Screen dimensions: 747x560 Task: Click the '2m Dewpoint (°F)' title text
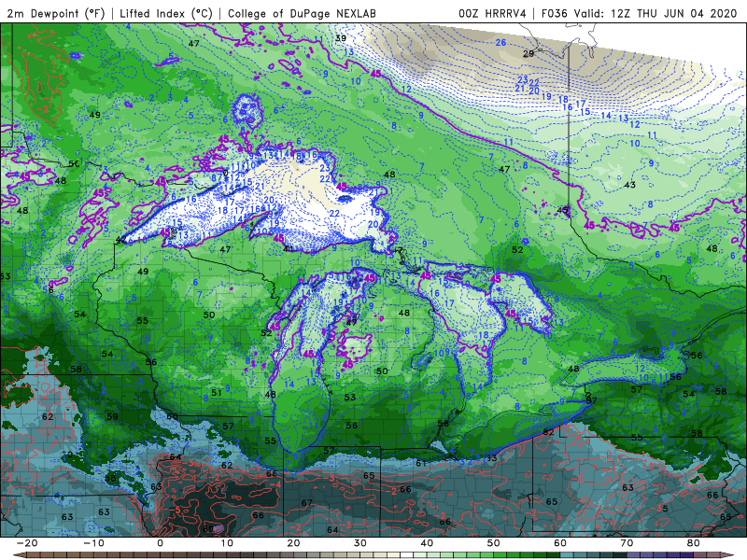[56, 13]
